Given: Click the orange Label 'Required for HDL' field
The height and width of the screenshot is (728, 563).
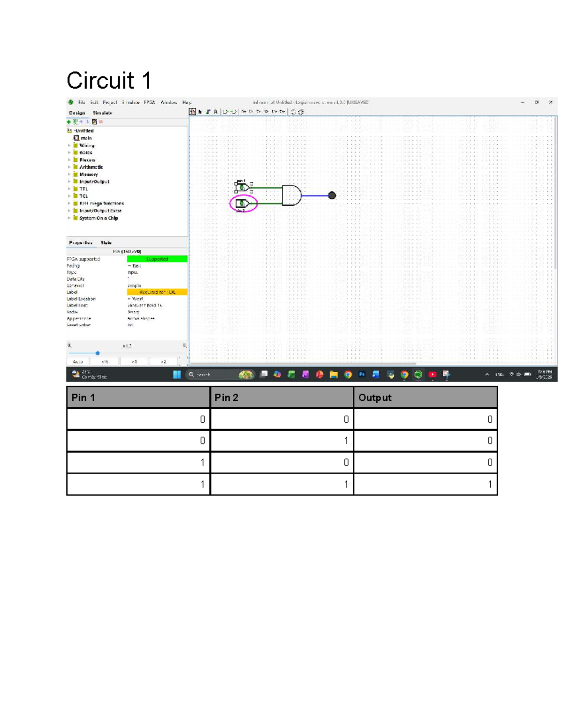Looking at the screenshot, I should point(157,292).
